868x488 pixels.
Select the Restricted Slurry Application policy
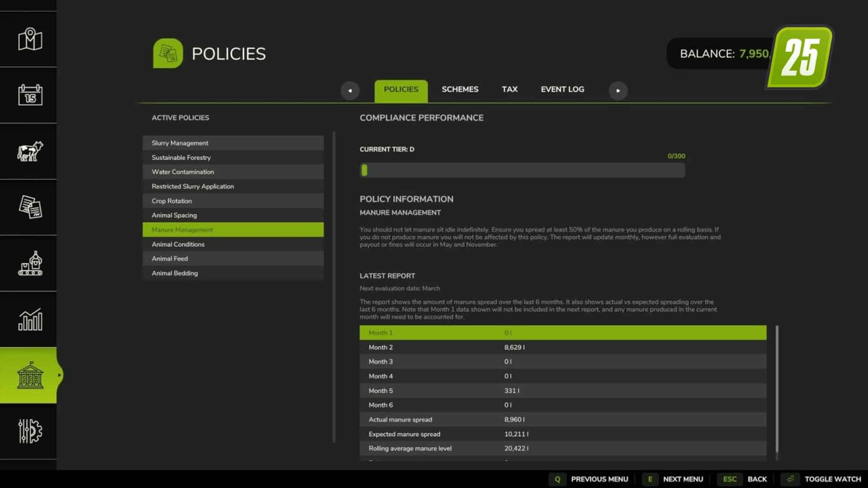pyautogui.click(x=233, y=186)
